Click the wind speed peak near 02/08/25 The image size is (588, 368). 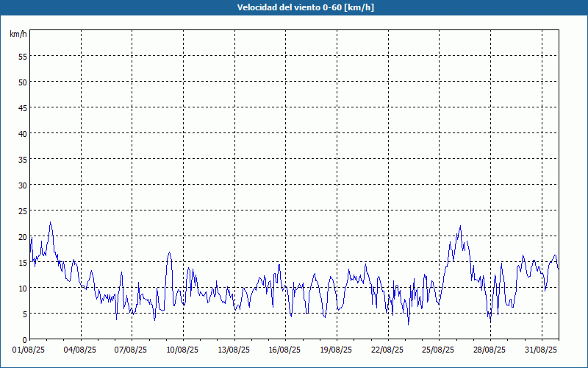pyautogui.click(x=50, y=222)
